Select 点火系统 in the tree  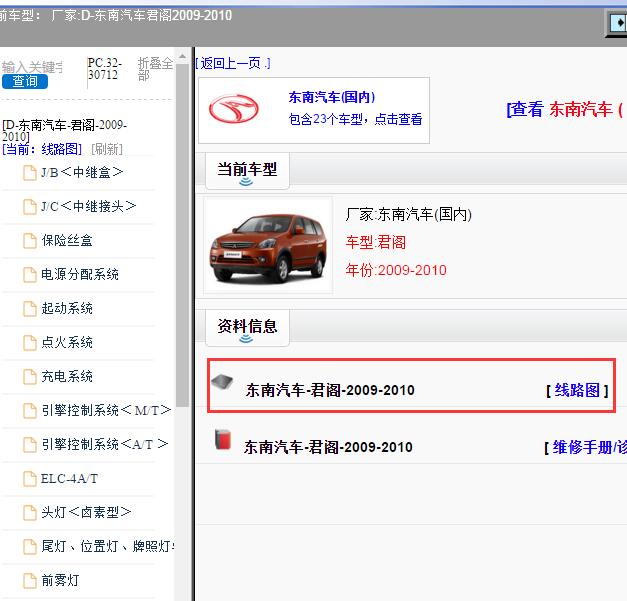(67, 343)
